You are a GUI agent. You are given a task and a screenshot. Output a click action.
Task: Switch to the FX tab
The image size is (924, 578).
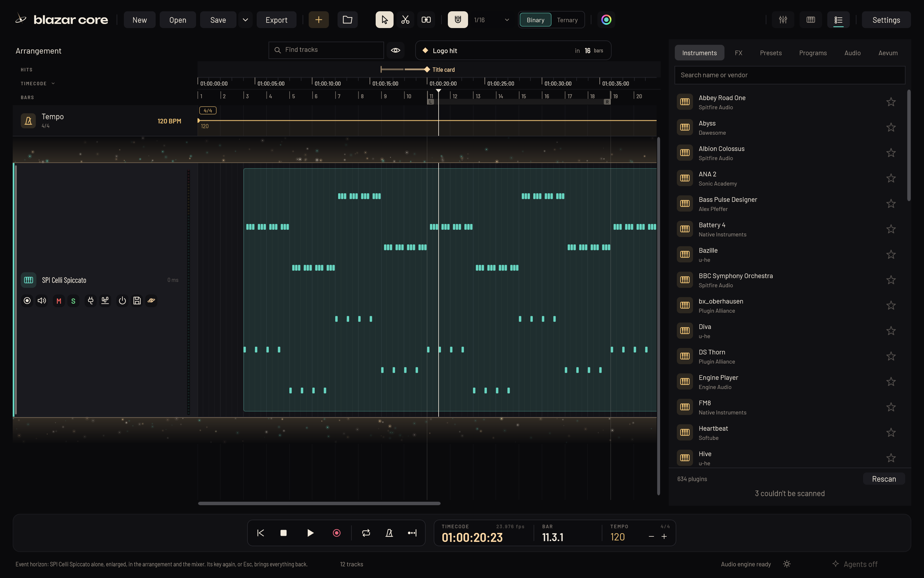738,53
